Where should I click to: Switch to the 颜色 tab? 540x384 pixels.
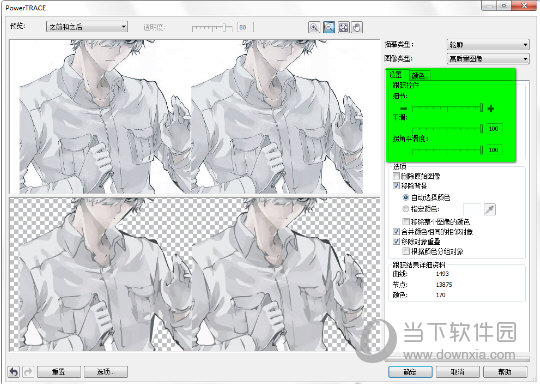click(419, 75)
